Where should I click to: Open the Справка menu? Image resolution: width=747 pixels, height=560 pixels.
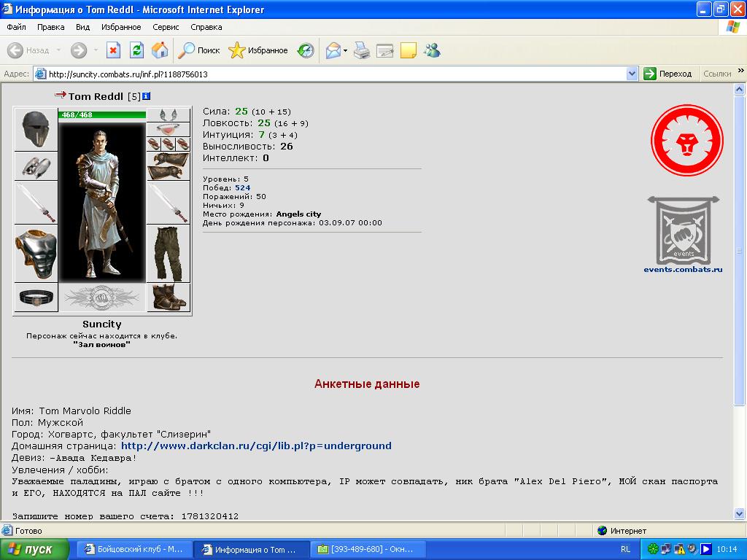pyautogui.click(x=206, y=27)
